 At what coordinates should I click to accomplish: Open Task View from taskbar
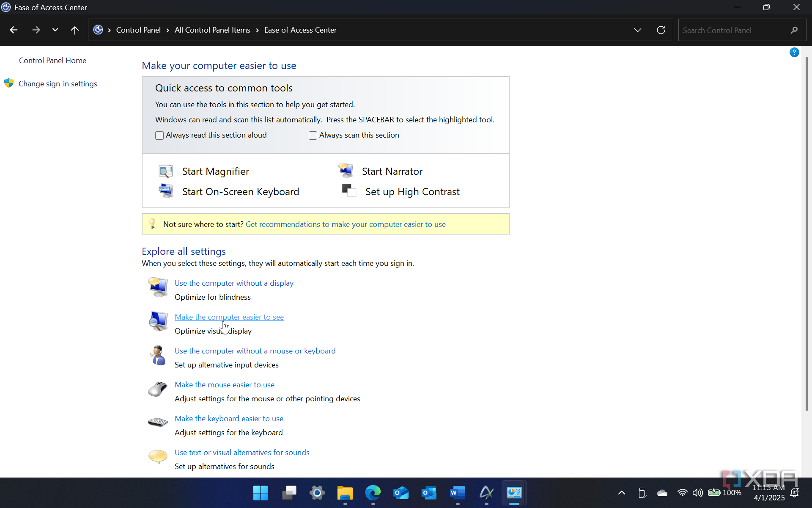click(x=289, y=493)
